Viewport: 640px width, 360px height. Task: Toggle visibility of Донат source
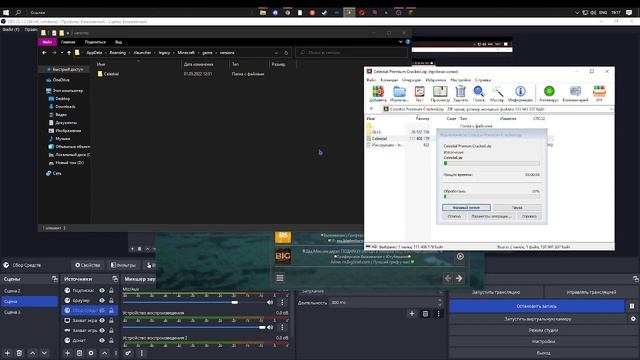[102, 340]
